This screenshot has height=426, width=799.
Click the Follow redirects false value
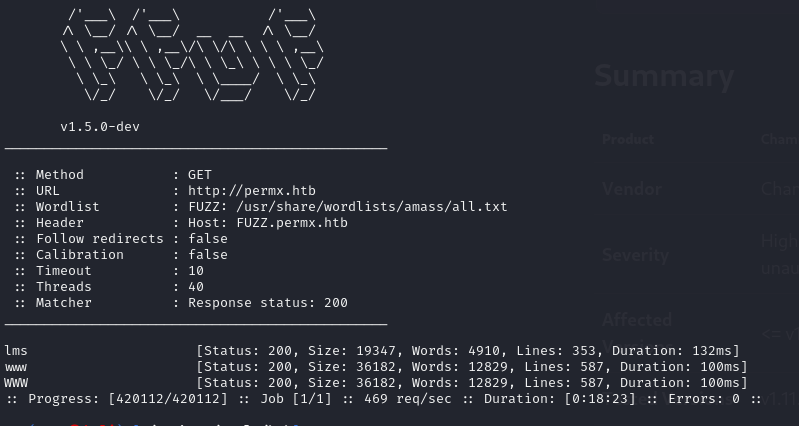coord(208,239)
